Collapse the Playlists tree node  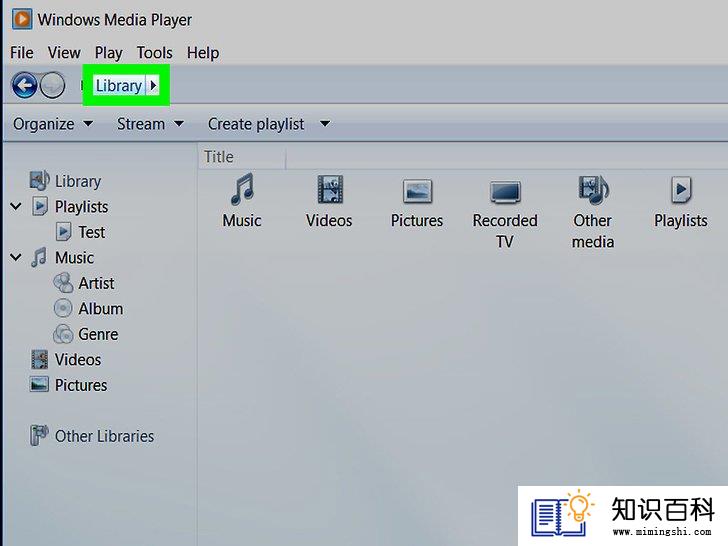pos(16,206)
